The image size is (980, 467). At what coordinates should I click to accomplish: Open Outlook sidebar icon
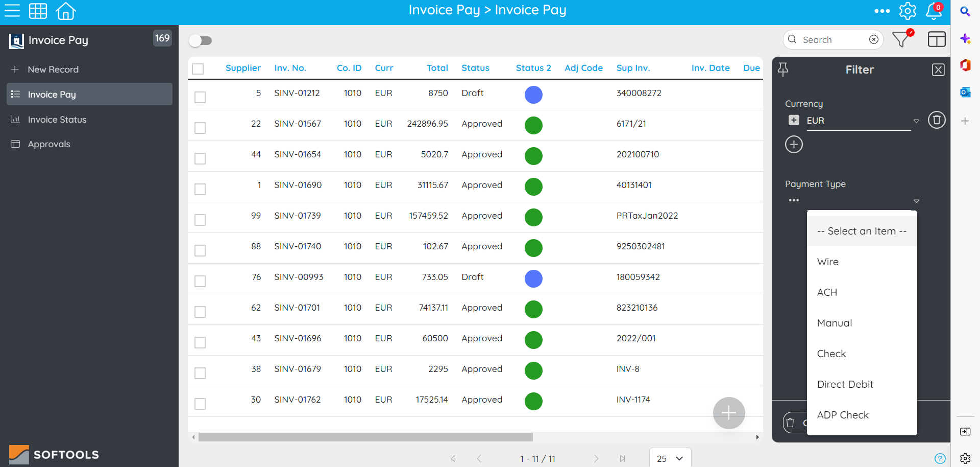pyautogui.click(x=965, y=92)
